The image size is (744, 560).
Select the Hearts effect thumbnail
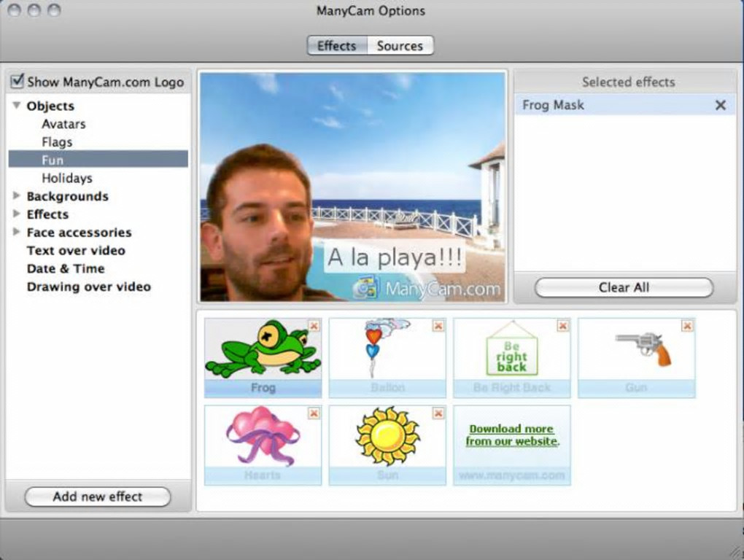click(263, 446)
